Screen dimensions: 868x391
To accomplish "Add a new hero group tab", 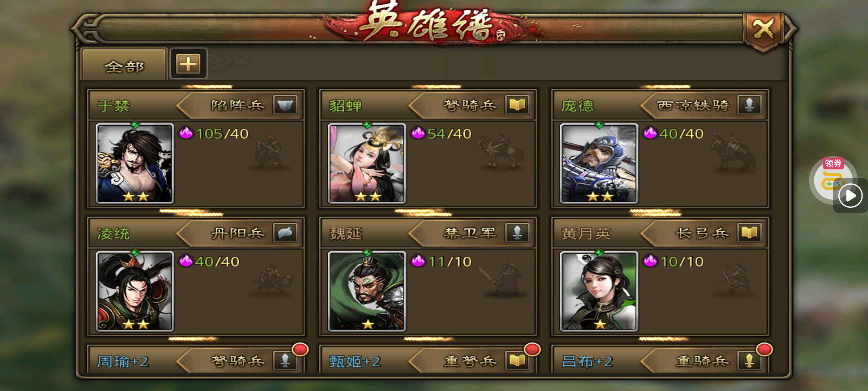I will click(x=188, y=64).
